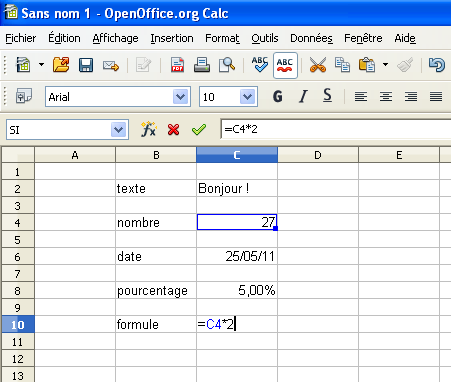The height and width of the screenshot is (382, 451).
Task: Open the Styles and Formatting icon
Action: [x=24, y=97]
